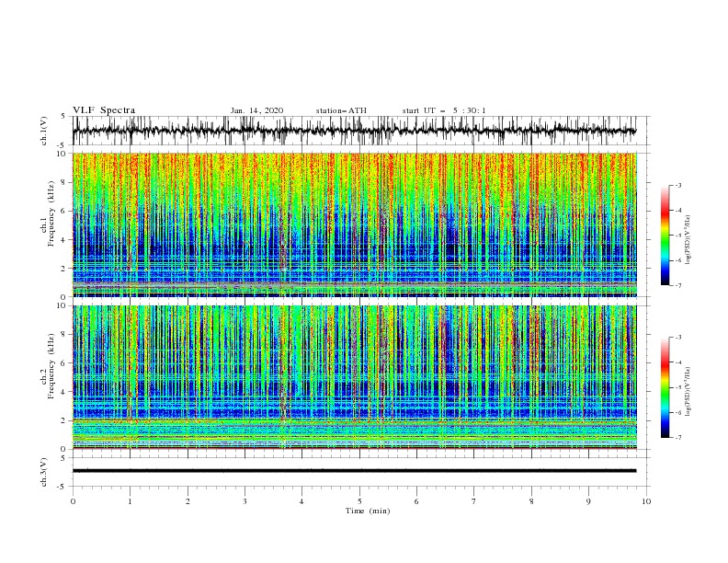Click the time axis tick label "1"

point(130,501)
